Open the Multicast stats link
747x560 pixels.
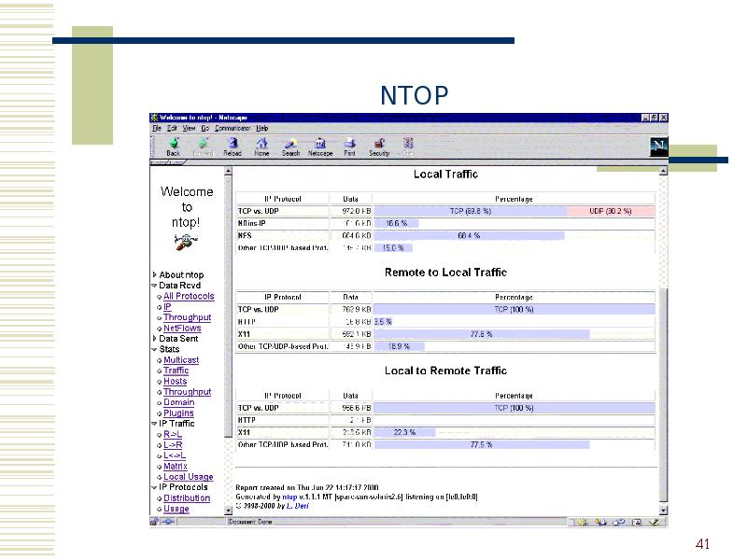[x=181, y=360]
